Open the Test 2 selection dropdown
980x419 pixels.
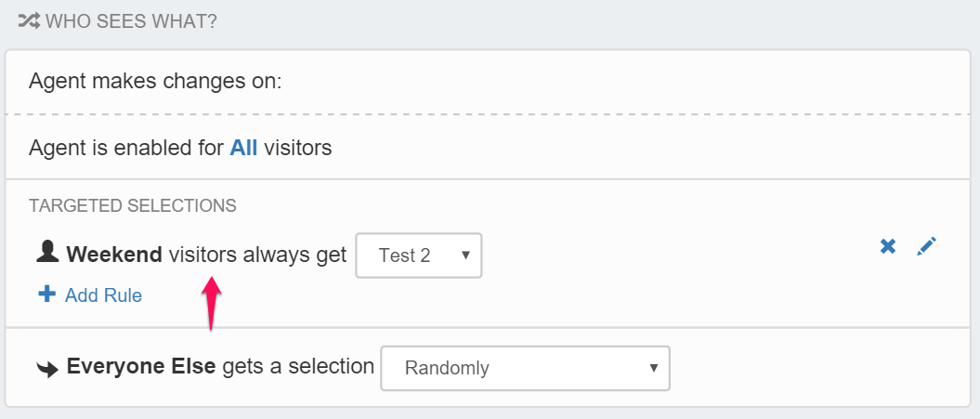coord(418,255)
